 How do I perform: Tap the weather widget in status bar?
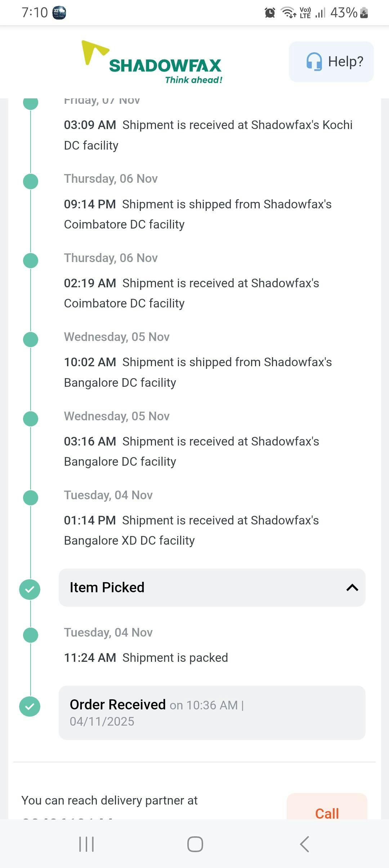point(59,13)
